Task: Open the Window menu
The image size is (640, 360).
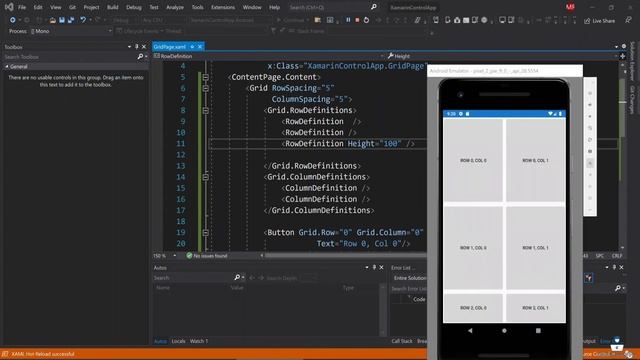Action: click(252, 7)
